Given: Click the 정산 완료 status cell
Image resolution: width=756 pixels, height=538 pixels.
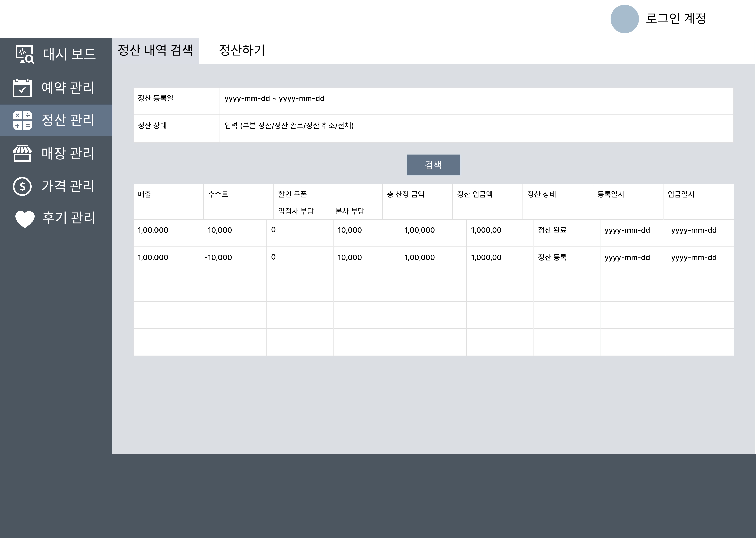Looking at the screenshot, I should pos(552,230).
